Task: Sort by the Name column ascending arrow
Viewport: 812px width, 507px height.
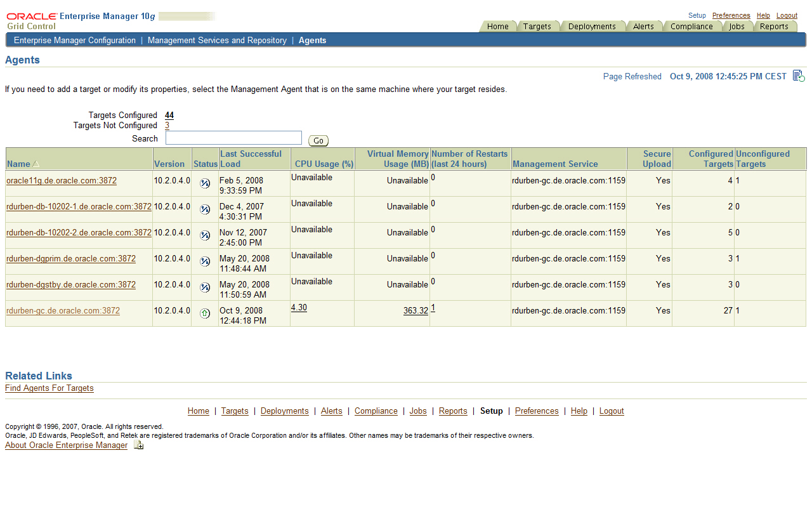Action: (x=36, y=164)
